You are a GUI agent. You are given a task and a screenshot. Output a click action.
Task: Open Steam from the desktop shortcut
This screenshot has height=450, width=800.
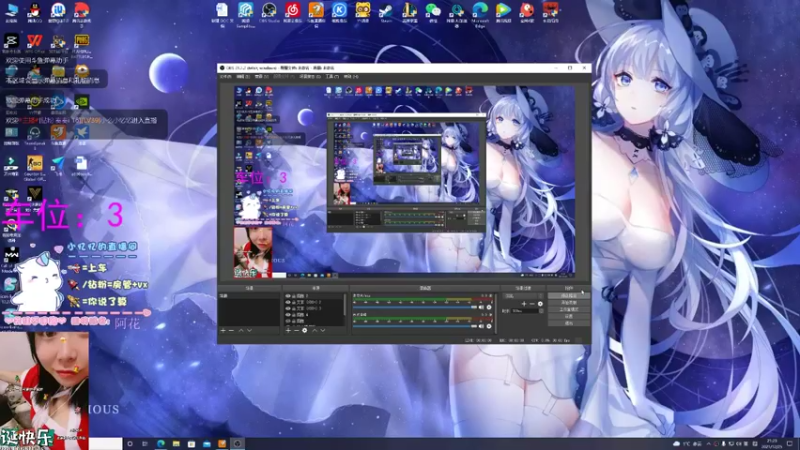click(x=386, y=10)
